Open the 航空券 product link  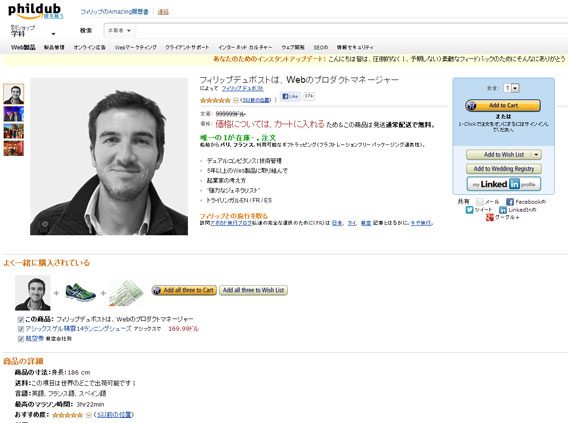pos(34,339)
